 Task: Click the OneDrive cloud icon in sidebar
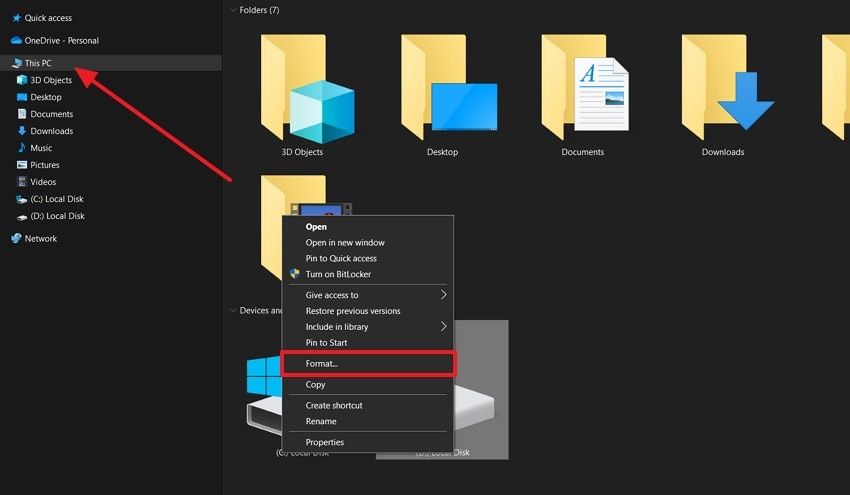pyautogui.click(x=16, y=40)
